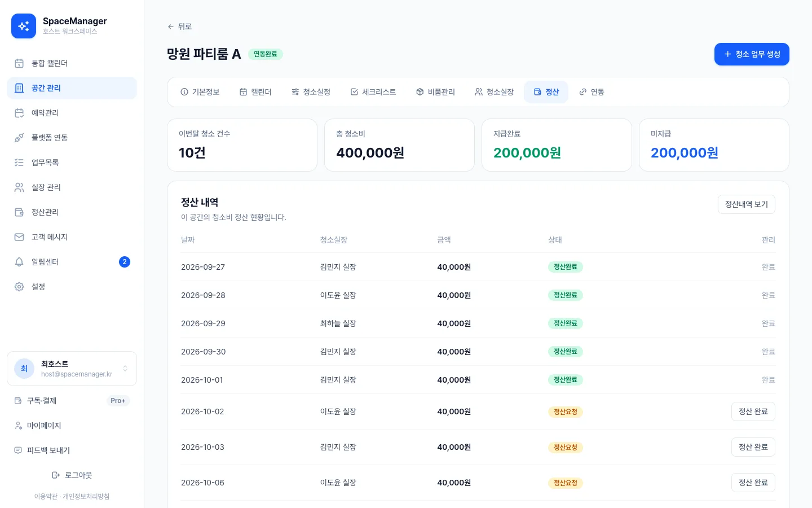
Task: Click 피드백 보내기 speech bubble icon
Action: coord(18,450)
